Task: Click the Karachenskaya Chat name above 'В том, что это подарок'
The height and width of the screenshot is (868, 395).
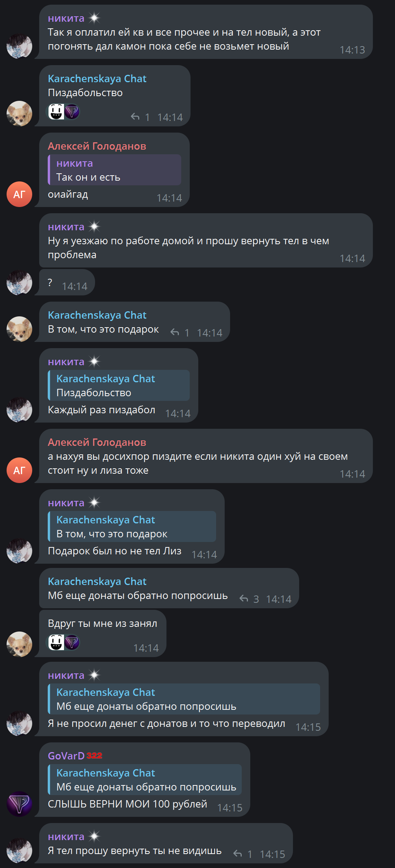Action: click(97, 315)
